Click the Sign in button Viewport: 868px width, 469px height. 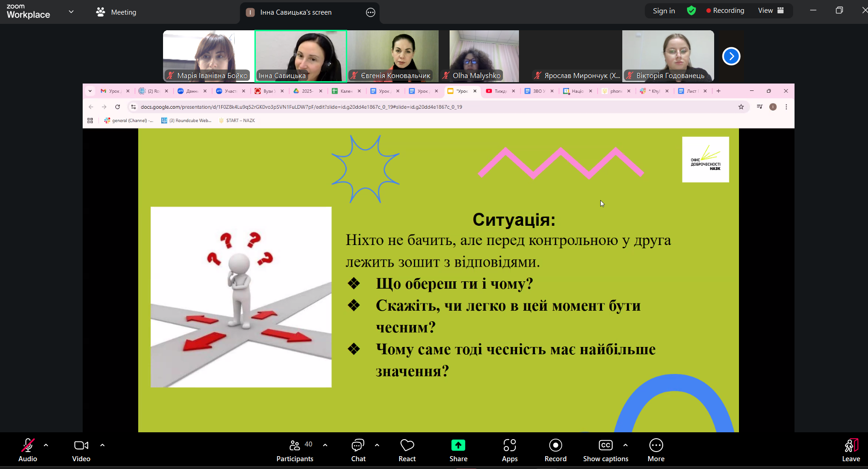tap(664, 11)
